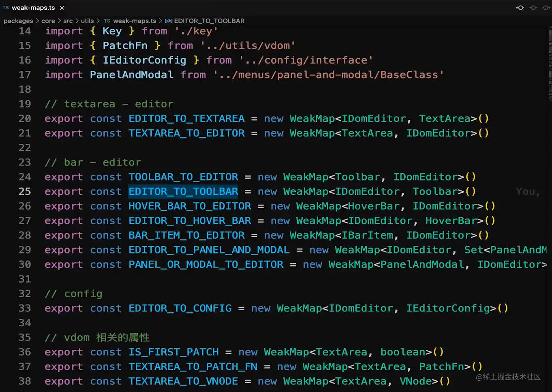
Task: Click the EDITOR_TO_PANEL_AND_MODAL constant name
Action: [209, 250]
